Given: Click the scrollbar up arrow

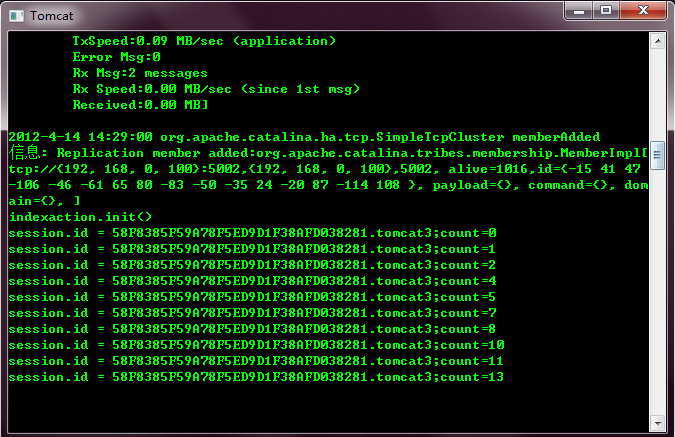Looking at the screenshot, I should pos(657,41).
